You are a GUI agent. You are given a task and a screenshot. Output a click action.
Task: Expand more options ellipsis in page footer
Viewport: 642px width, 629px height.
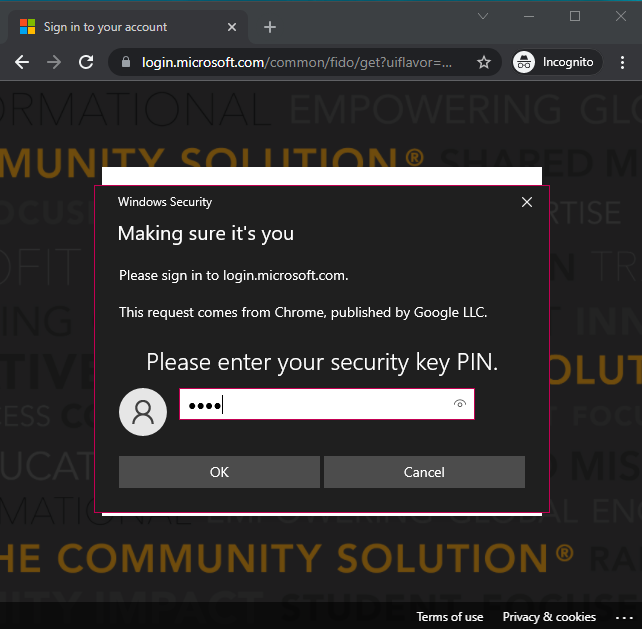click(622, 617)
